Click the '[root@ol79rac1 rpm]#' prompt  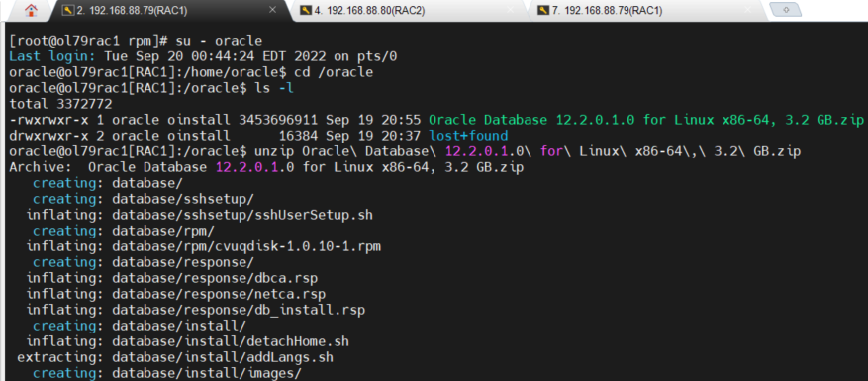pyautogui.click(x=88, y=41)
